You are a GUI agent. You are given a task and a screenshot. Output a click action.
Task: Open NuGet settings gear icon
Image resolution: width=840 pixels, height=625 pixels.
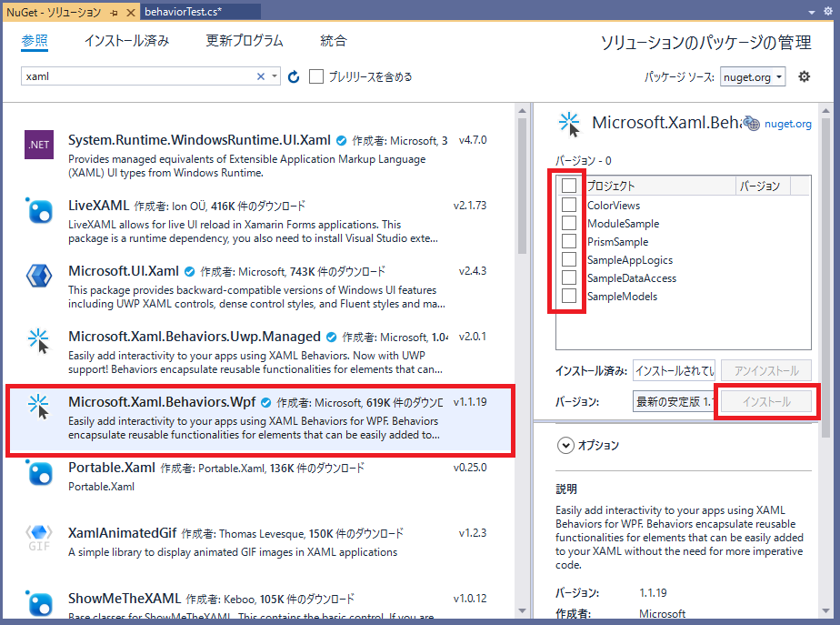point(805,76)
